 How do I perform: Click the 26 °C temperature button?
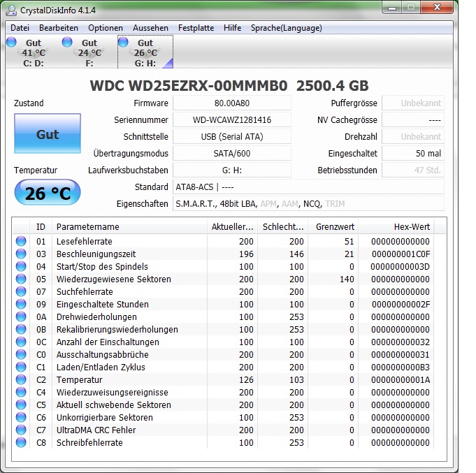(x=48, y=193)
